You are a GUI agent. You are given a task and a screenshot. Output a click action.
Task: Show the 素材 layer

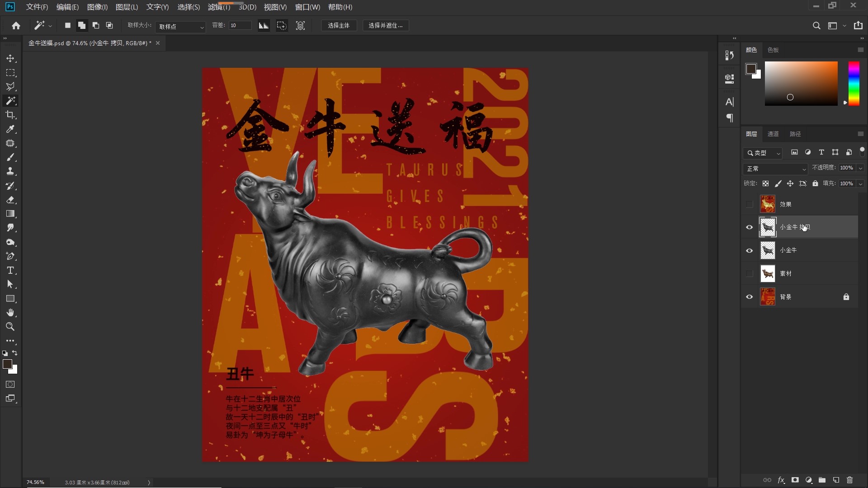pyautogui.click(x=750, y=273)
